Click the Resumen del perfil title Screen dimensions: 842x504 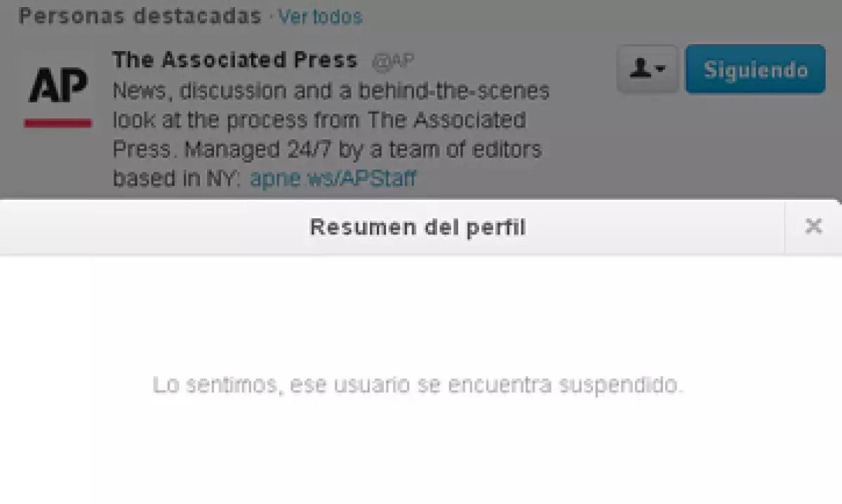pos(417,227)
